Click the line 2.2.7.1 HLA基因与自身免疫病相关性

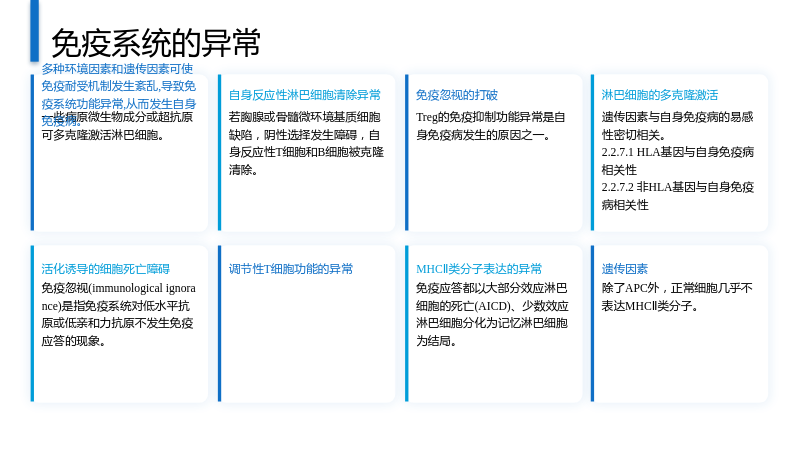pyautogui.click(x=678, y=161)
